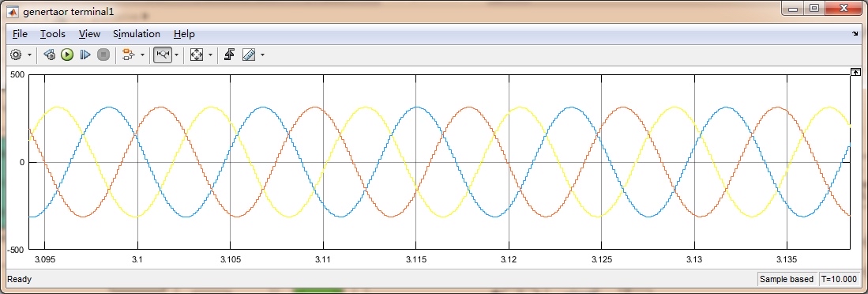The width and height of the screenshot is (868, 294).
Task: Expand the dropdown next to the gear icon
Action: 29,55
